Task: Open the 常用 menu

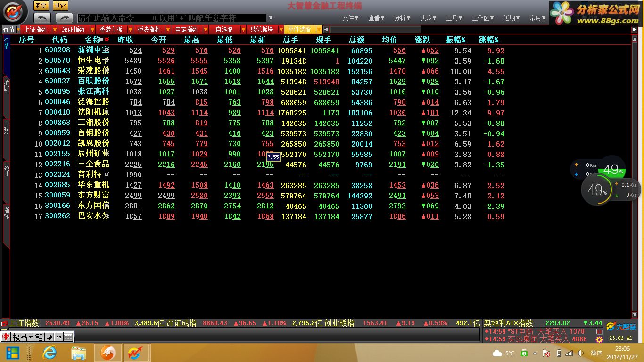Action: 537,18
